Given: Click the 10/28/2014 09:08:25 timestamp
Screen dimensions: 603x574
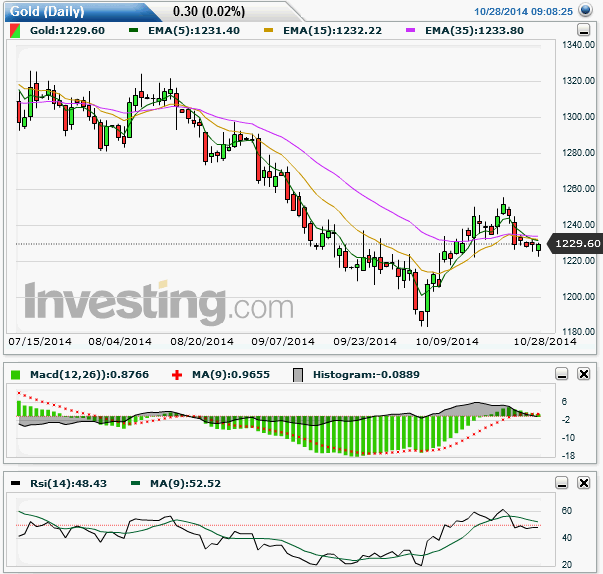Looking at the screenshot, I should [523, 12].
